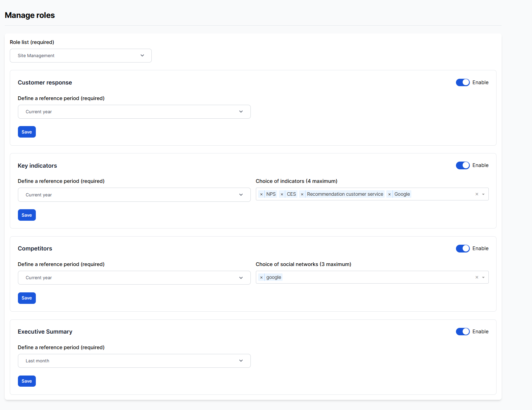Turn off the Competitors toggle
This screenshot has width=532, height=410.
tap(462, 248)
